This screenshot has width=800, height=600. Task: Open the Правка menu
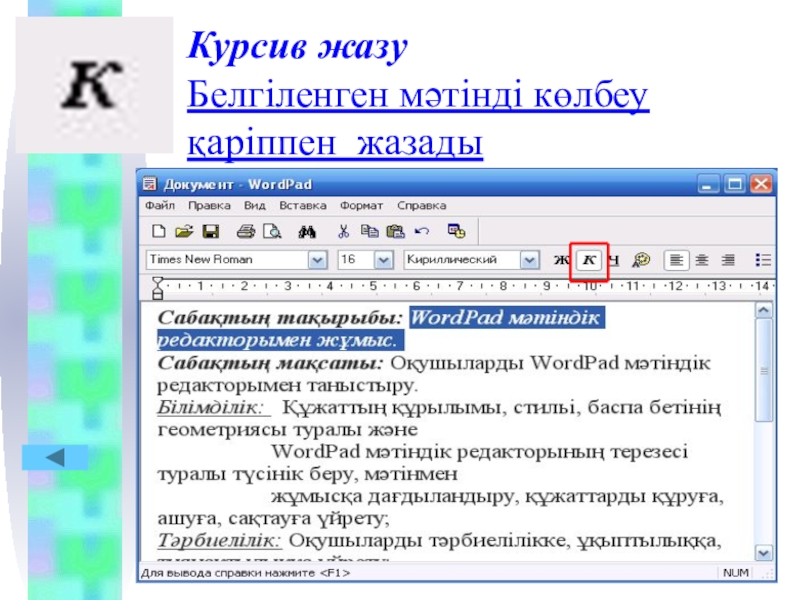[x=209, y=206]
